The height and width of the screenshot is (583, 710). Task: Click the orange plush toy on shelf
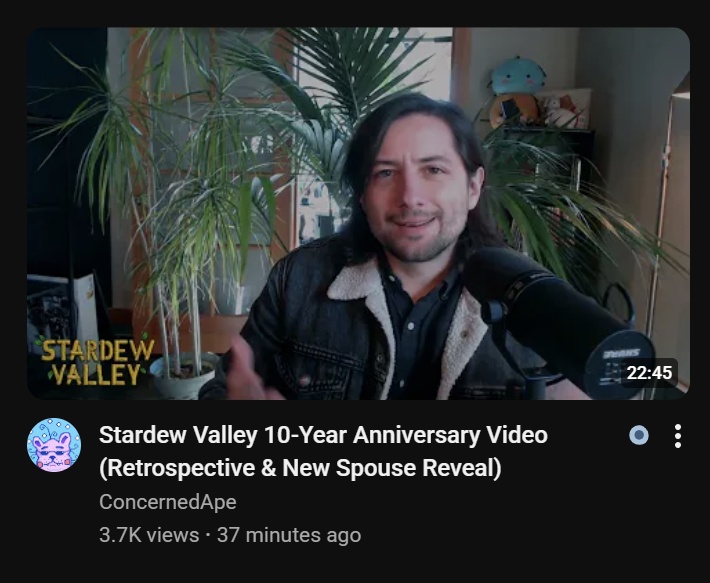click(x=514, y=110)
